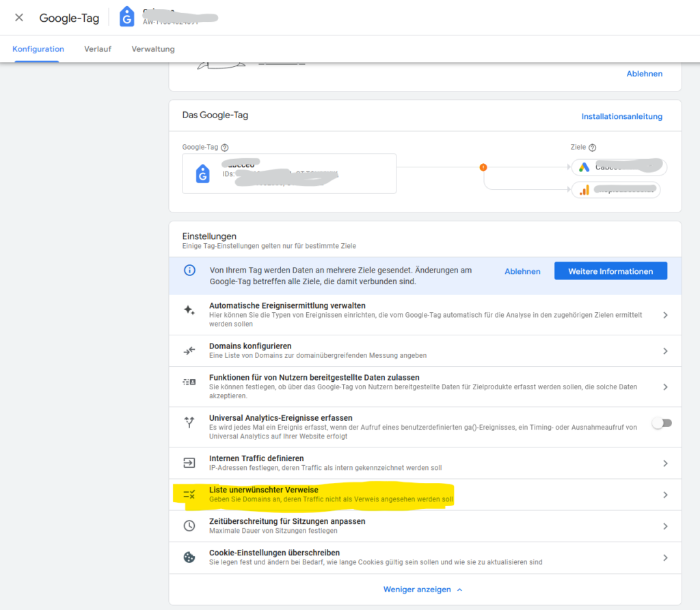
Task: Click the list-x icon for unerwünschter Verweise
Action: 189,495
